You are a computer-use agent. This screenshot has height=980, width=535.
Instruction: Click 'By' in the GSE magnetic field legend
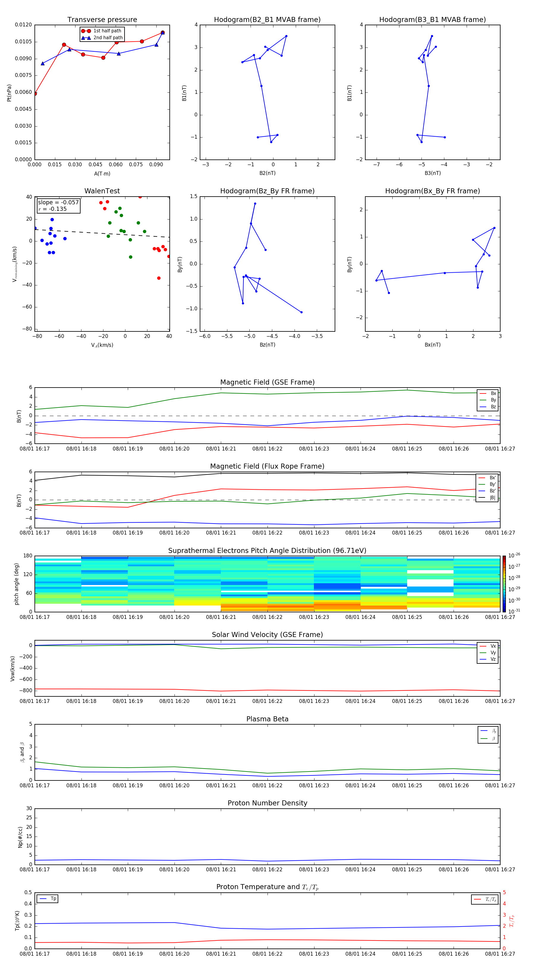[x=493, y=400]
